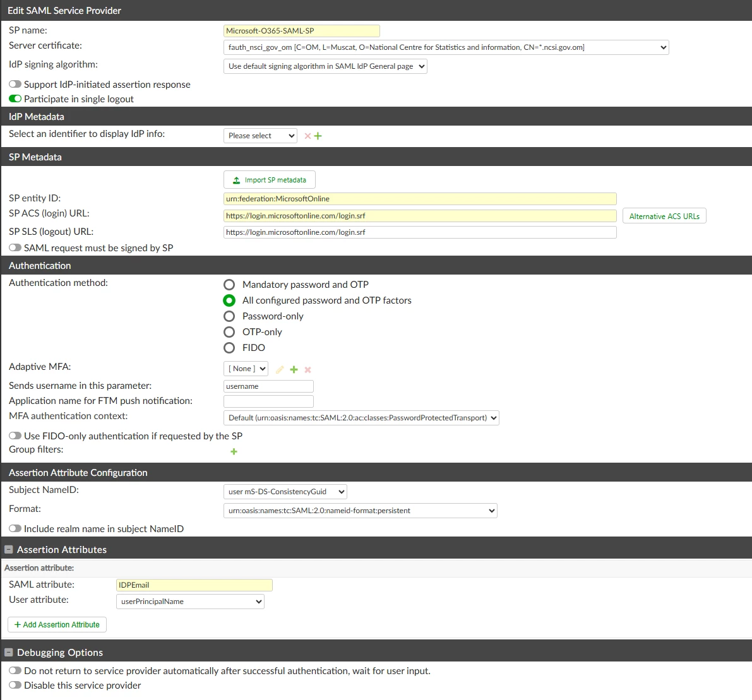This screenshot has height=700, width=752.
Task: Click the Authentication section header
Action: (40, 266)
